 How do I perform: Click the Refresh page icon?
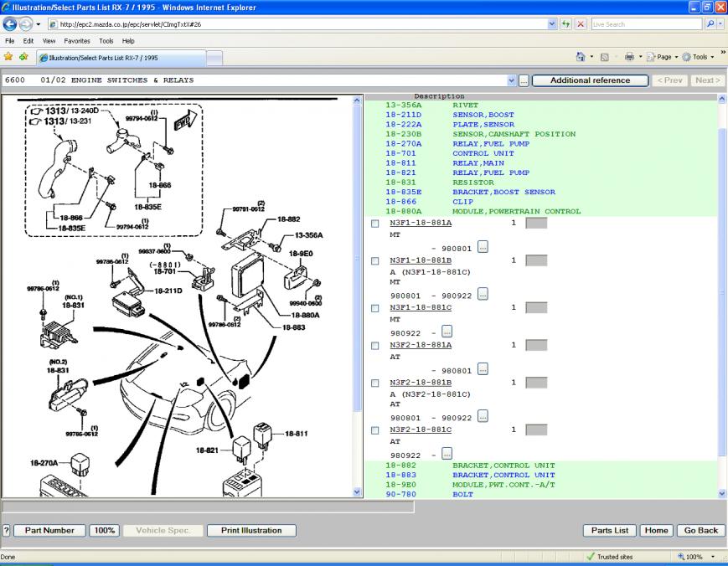[567, 24]
